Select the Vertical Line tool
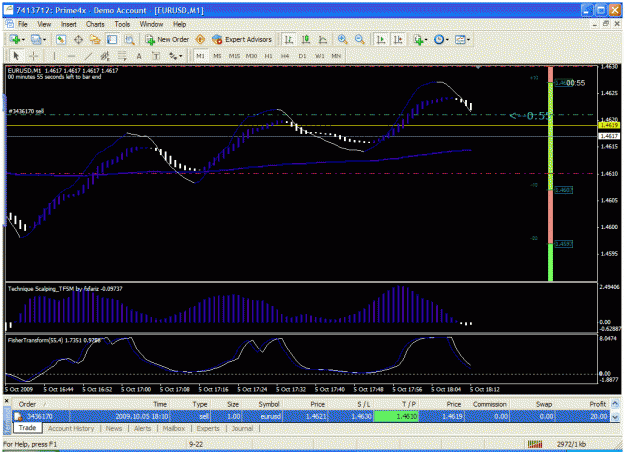Screen dimensions: 625x452 pyautogui.click(x=54, y=56)
